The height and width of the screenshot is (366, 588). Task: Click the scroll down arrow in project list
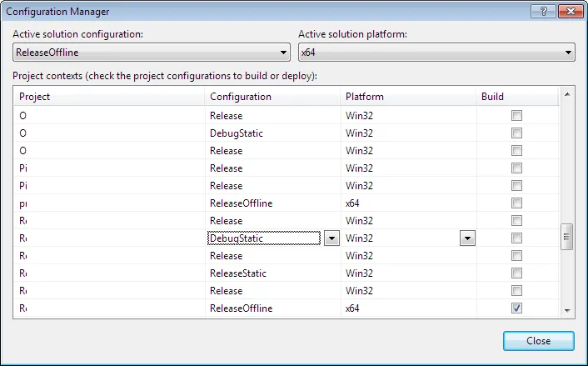pos(568,310)
